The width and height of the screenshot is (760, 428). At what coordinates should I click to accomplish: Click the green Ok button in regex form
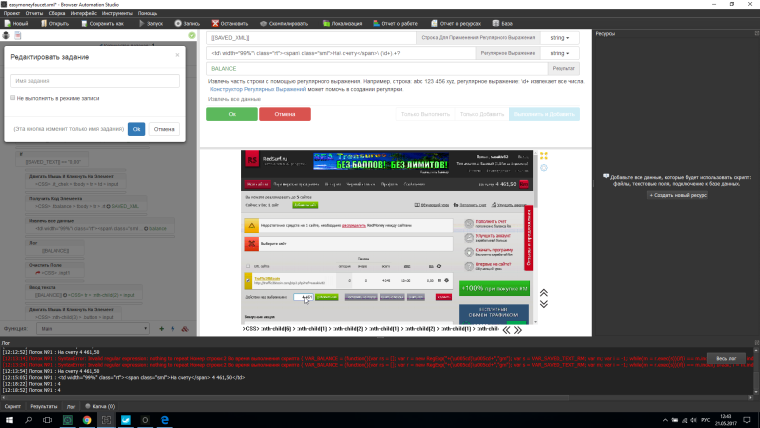(231, 114)
